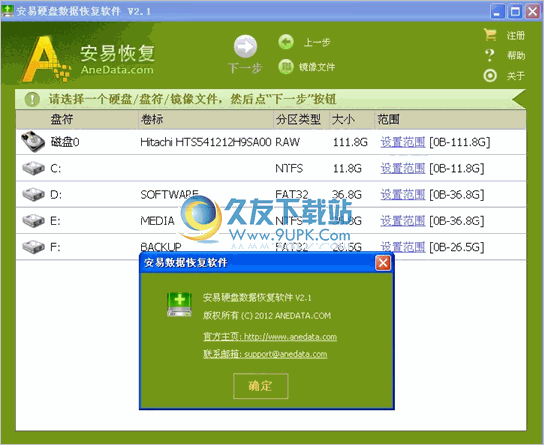Click the green plus drive icon in dialog
Image resolution: width=544 pixels, height=445 pixels.
pyautogui.click(x=179, y=304)
